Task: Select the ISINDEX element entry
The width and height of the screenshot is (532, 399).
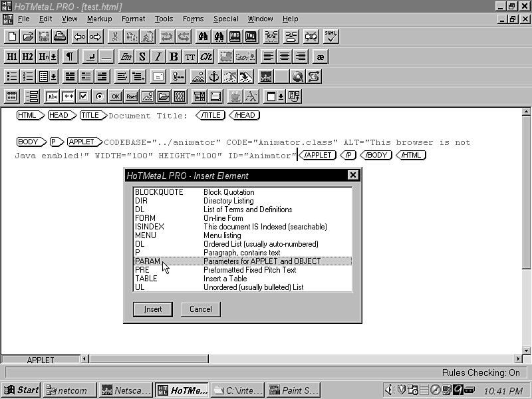Action: click(243, 227)
